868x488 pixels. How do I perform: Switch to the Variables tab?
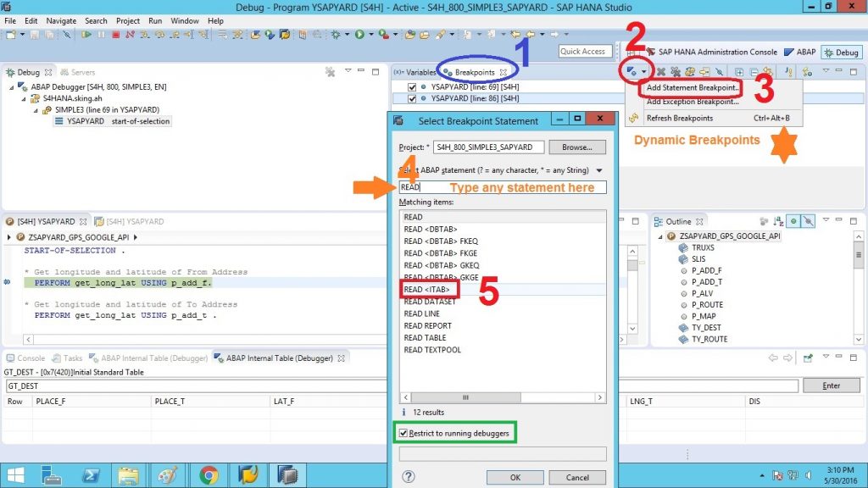[x=415, y=73]
